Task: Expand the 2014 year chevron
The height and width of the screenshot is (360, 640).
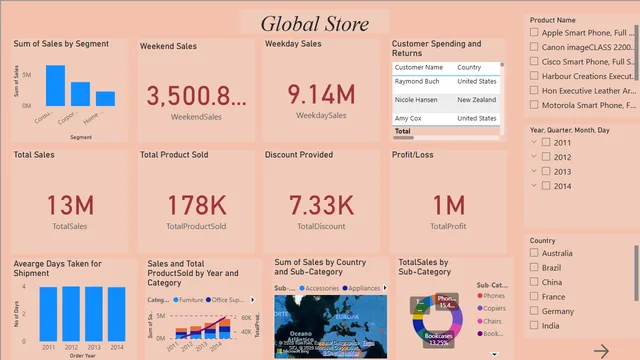Action: pos(534,185)
